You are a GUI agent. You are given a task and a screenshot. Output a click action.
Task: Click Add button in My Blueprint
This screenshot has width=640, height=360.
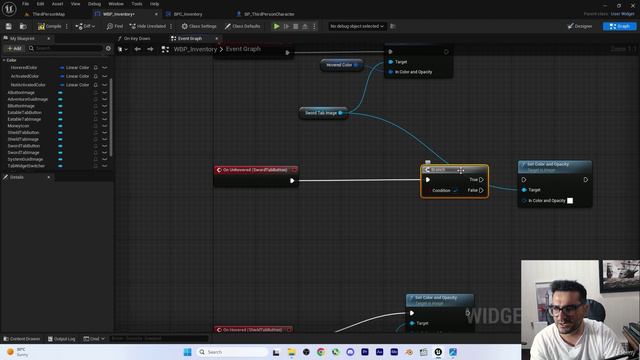pyautogui.click(x=14, y=48)
